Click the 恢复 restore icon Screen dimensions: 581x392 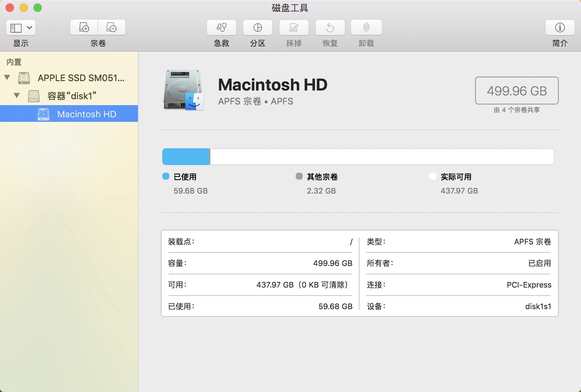pos(330,27)
